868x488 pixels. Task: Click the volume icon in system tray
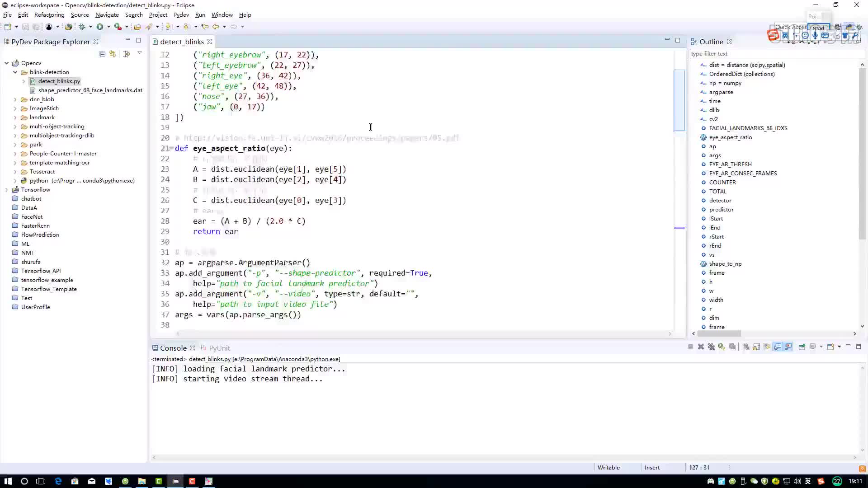(797, 481)
